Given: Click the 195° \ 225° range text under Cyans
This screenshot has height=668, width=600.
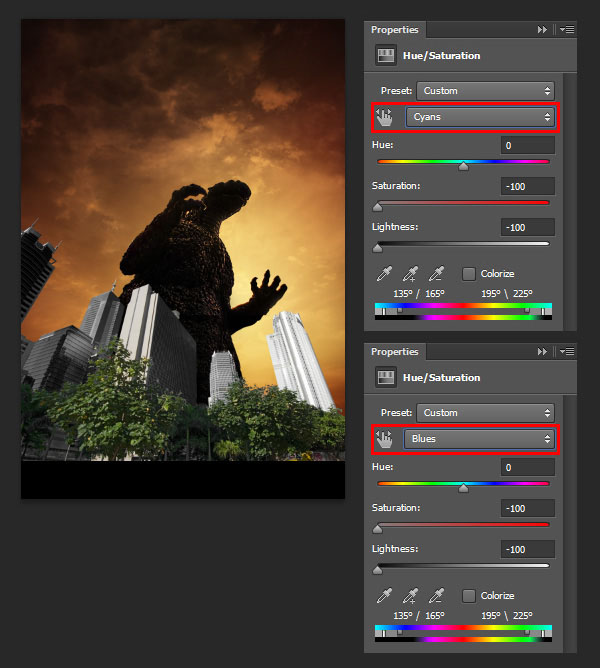Looking at the screenshot, I should tap(507, 294).
